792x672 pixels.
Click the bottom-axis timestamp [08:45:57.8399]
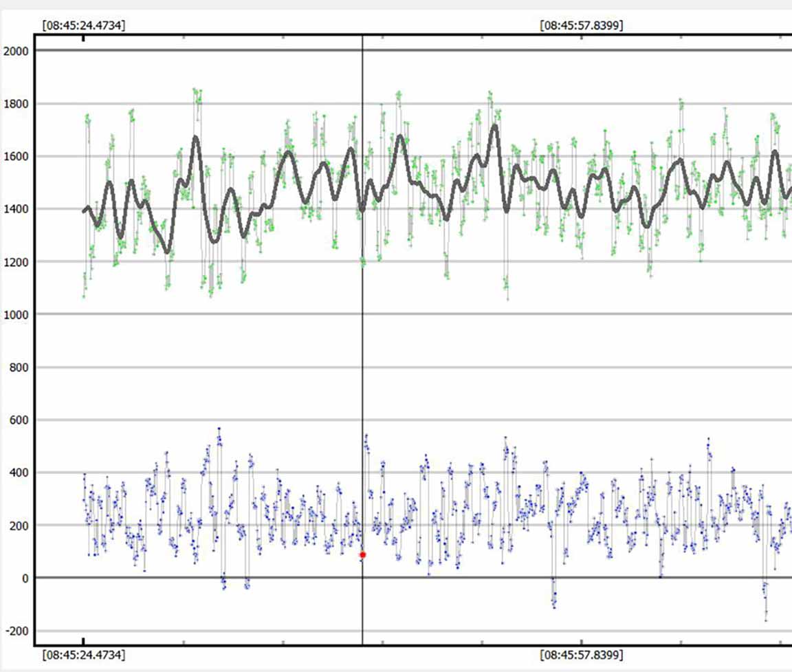[582, 655]
